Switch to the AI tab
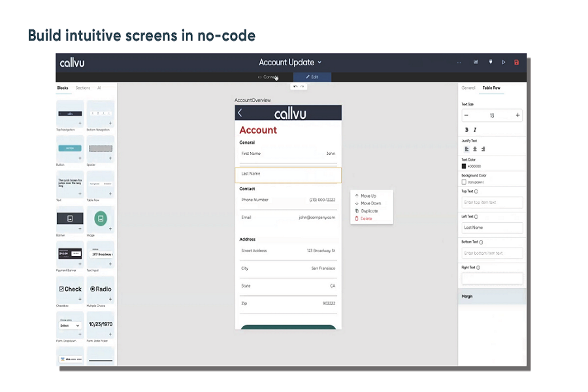This screenshot has width=588, height=392. pos(99,88)
